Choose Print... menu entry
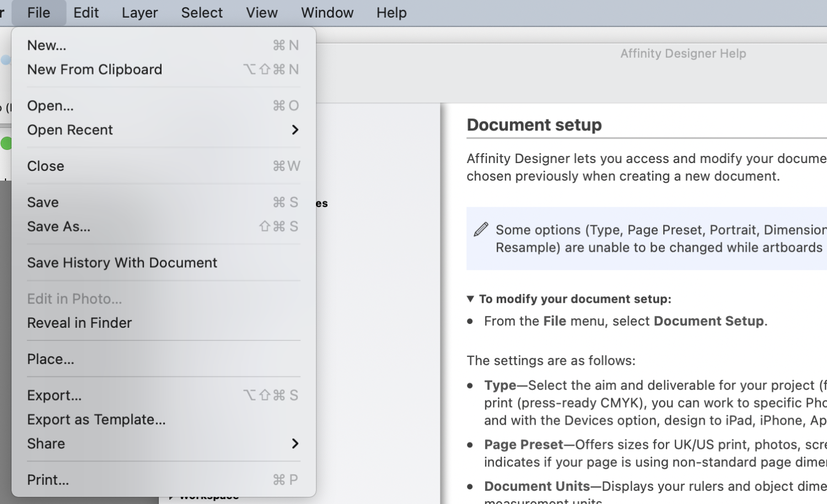 click(164, 480)
